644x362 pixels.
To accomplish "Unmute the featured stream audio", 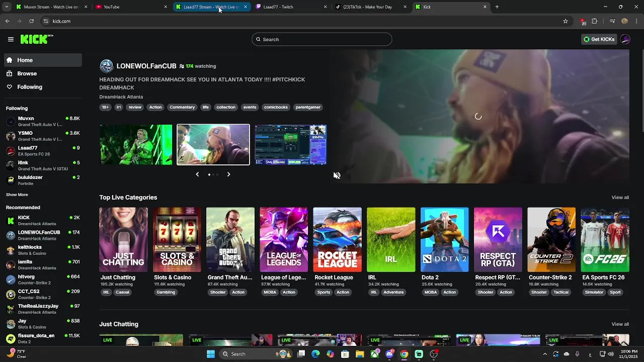I will pos(337,175).
